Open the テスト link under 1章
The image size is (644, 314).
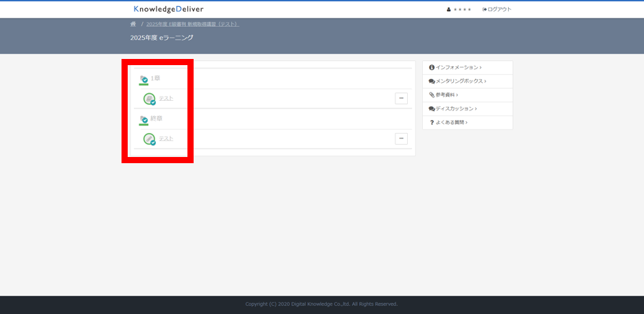(166, 99)
